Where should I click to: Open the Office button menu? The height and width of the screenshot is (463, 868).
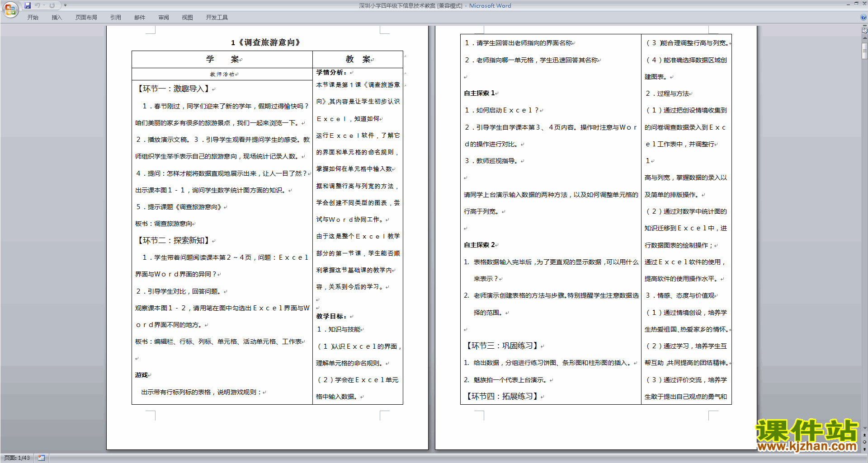10,9
